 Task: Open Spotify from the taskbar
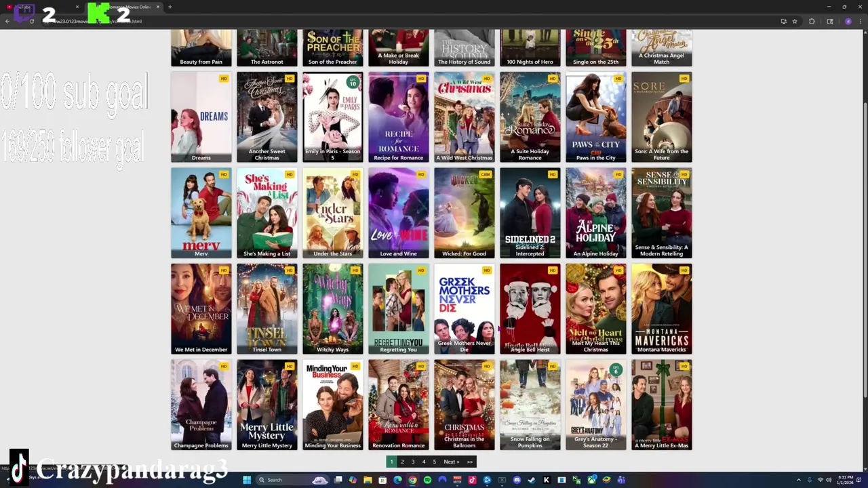(x=427, y=480)
